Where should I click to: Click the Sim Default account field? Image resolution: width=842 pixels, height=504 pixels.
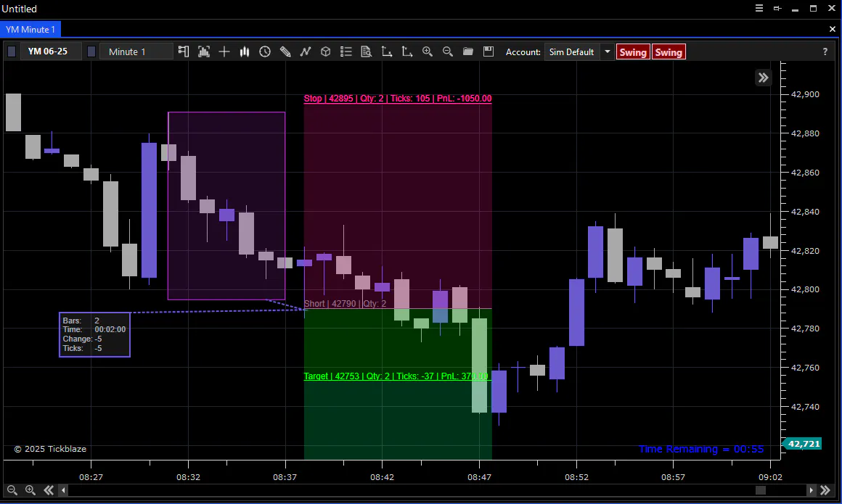pos(572,52)
